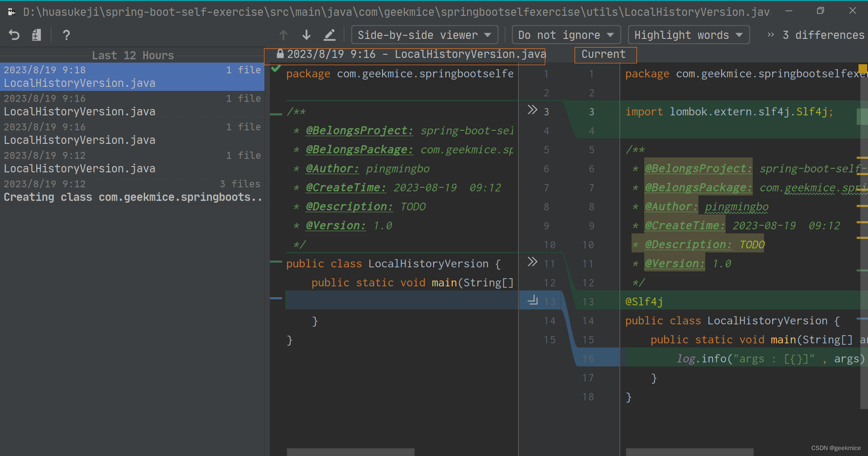Click @BelongsProject in the left pane
This screenshot has width=868, height=456.
[x=359, y=131]
